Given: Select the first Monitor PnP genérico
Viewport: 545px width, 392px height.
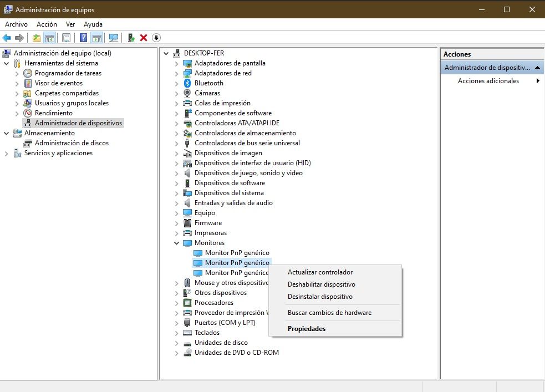Looking at the screenshot, I should (237, 253).
